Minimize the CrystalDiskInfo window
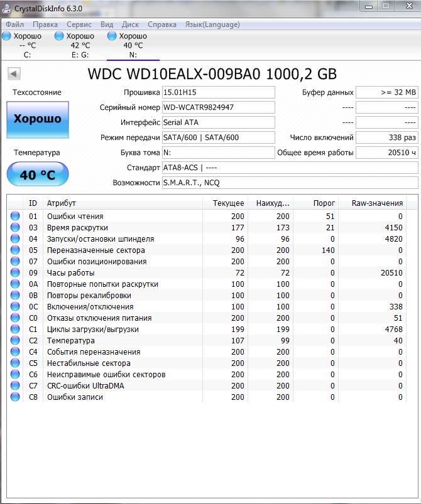 pos(369,6)
